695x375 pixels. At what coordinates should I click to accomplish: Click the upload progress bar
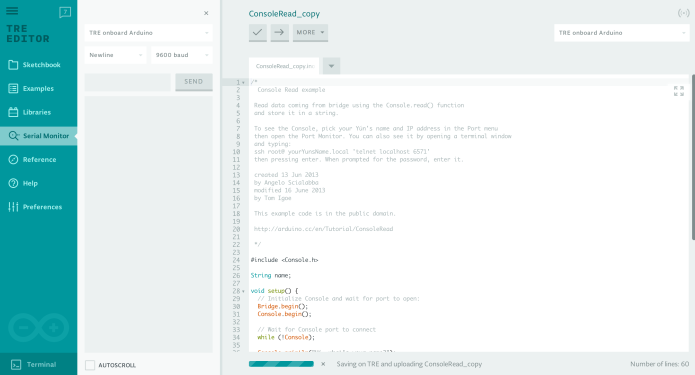coord(281,364)
